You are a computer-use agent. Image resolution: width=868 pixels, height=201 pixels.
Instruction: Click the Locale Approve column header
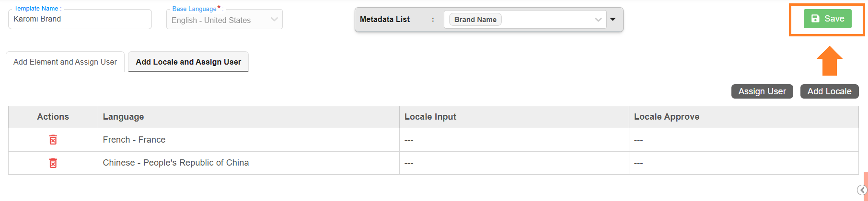coord(666,117)
